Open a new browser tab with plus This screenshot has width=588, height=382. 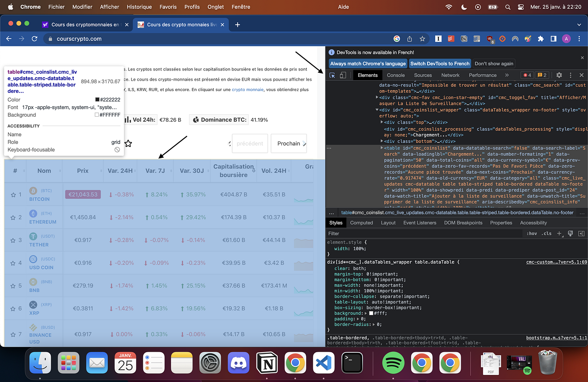pos(237,25)
